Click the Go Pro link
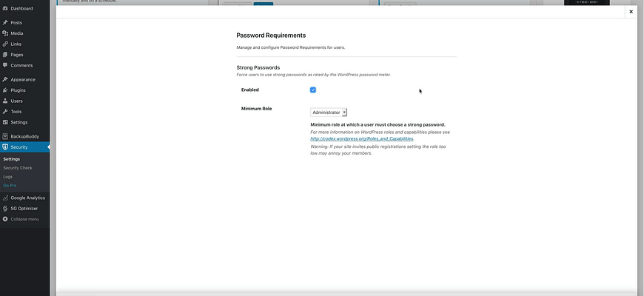The width and height of the screenshot is (644, 296). point(10,186)
